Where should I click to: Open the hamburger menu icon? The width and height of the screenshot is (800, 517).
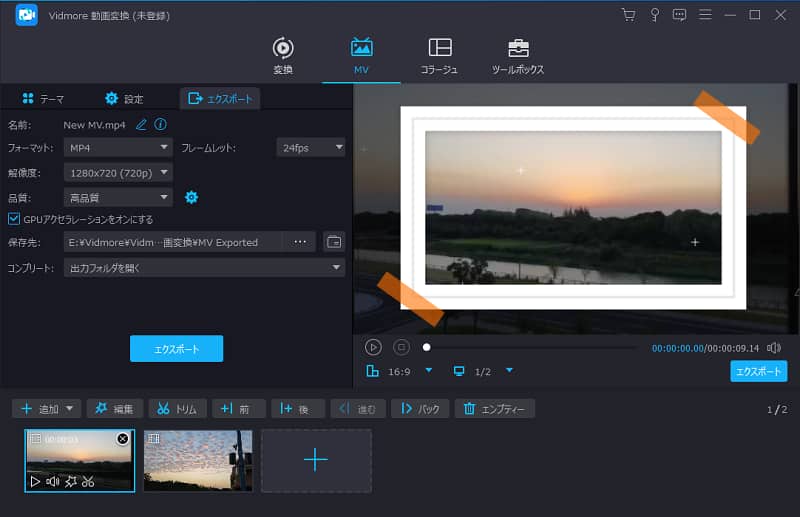(705, 15)
